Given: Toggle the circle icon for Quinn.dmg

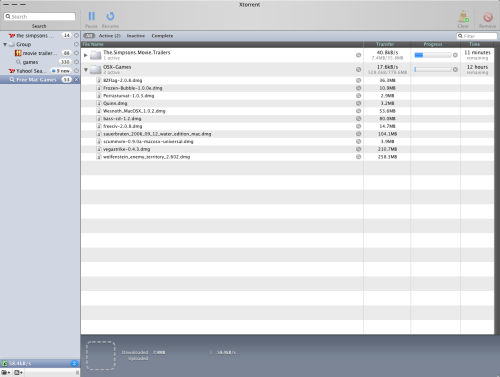Looking at the screenshot, I should [x=358, y=103].
